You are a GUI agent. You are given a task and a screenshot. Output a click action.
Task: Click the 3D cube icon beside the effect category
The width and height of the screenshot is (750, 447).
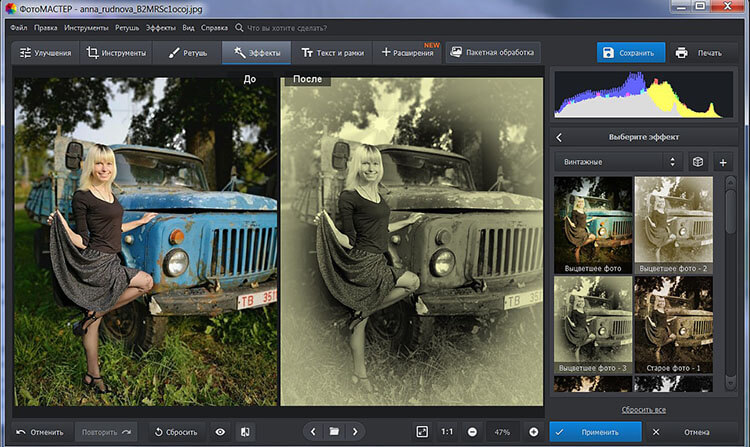tap(697, 161)
